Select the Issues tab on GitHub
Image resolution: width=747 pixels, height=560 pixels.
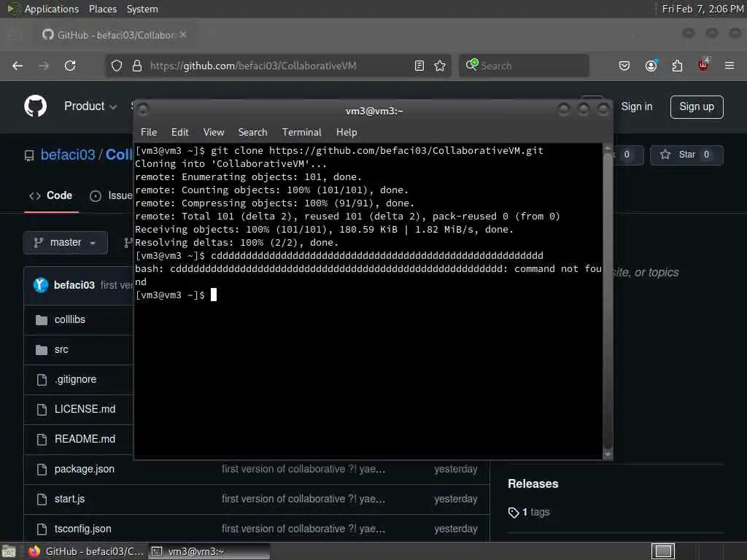pyautogui.click(x=111, y=195)
